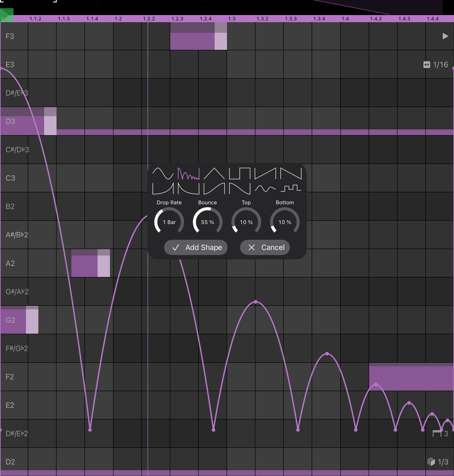Click the G#/Ab2 piano key label
Screen dimensions: 454x476
[x=17, y=291]
